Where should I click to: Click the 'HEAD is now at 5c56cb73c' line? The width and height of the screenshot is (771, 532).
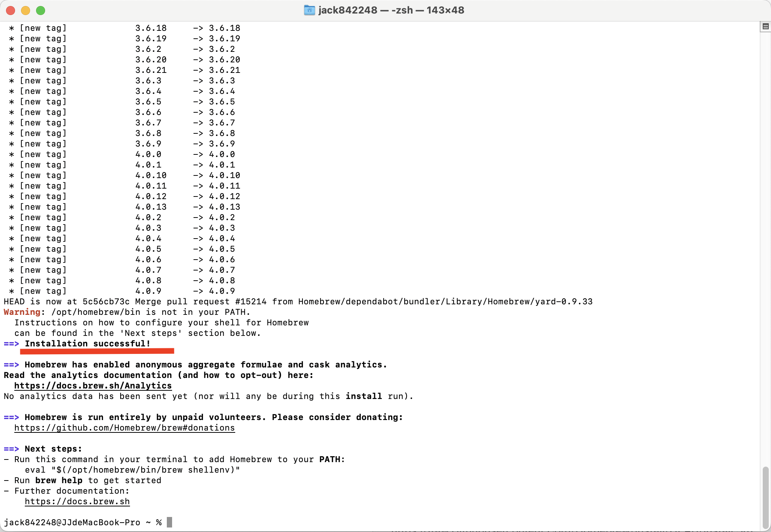(x=298, y=302)
